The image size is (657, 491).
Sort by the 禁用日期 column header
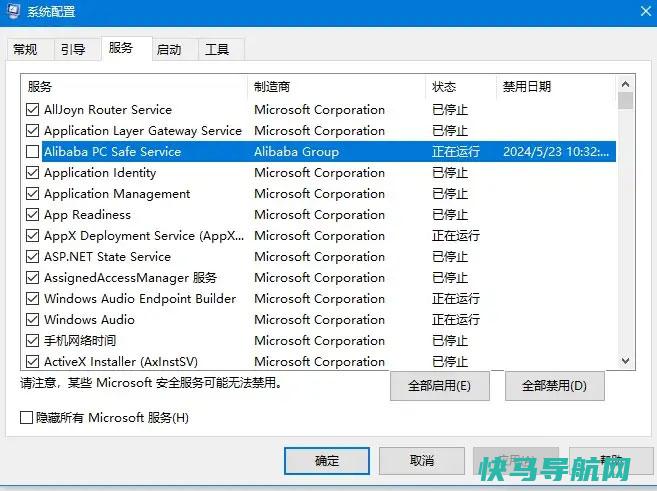click(x=556, y=87)
